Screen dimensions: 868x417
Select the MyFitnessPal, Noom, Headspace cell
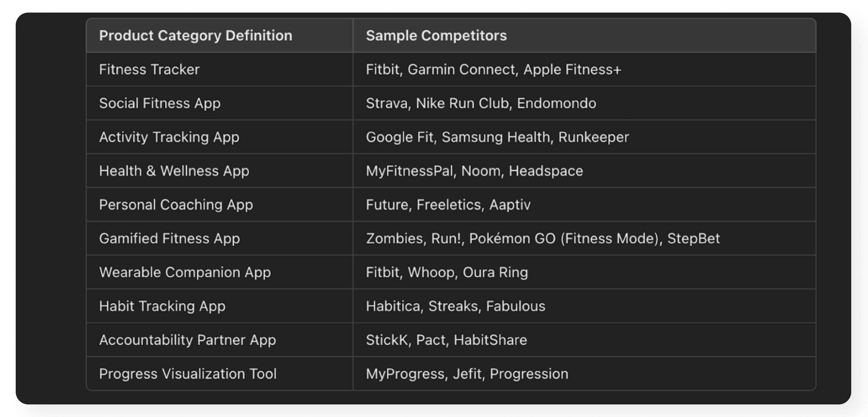584,171
